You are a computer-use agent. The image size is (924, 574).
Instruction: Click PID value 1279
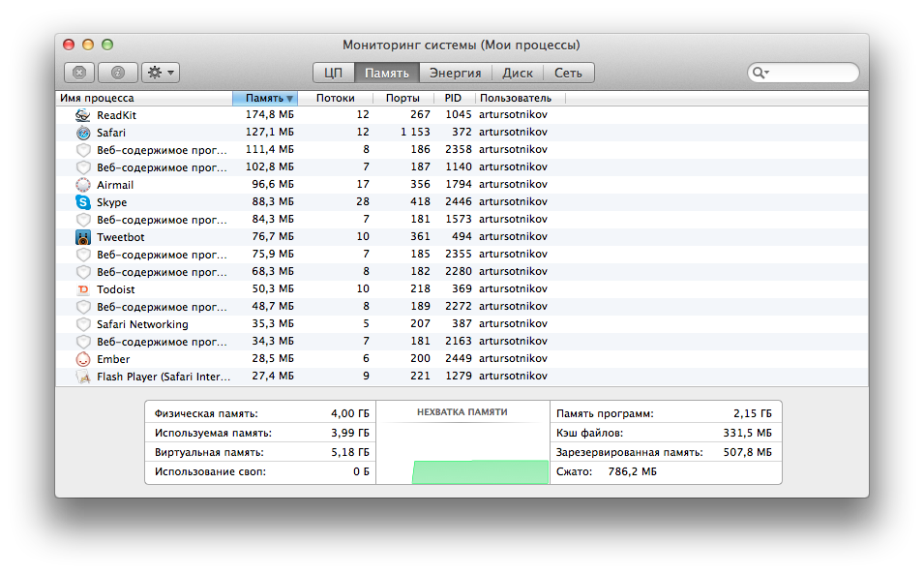(x=459, y=376)
